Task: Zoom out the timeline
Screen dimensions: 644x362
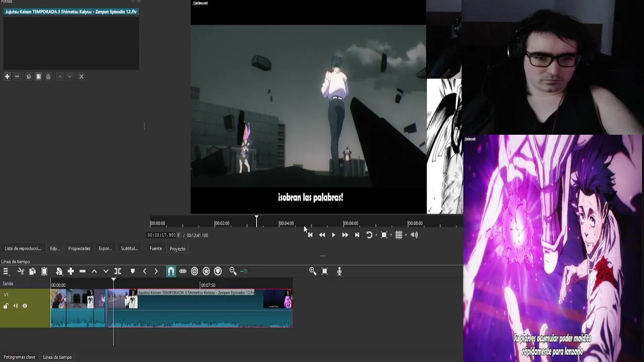Action: 233,271
